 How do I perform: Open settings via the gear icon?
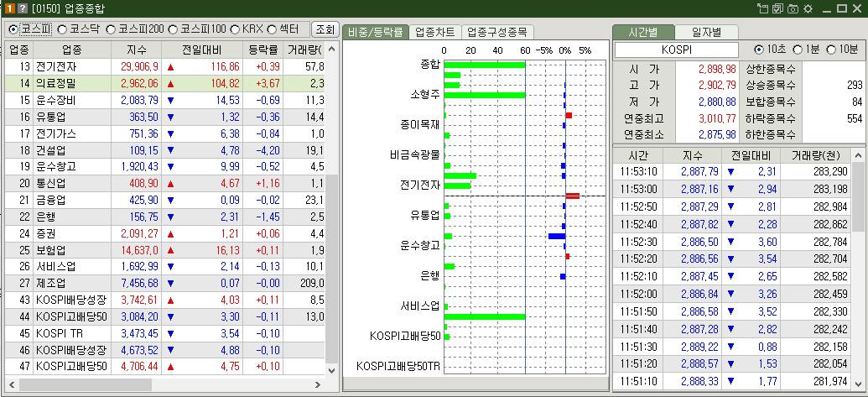click(808, 8)
